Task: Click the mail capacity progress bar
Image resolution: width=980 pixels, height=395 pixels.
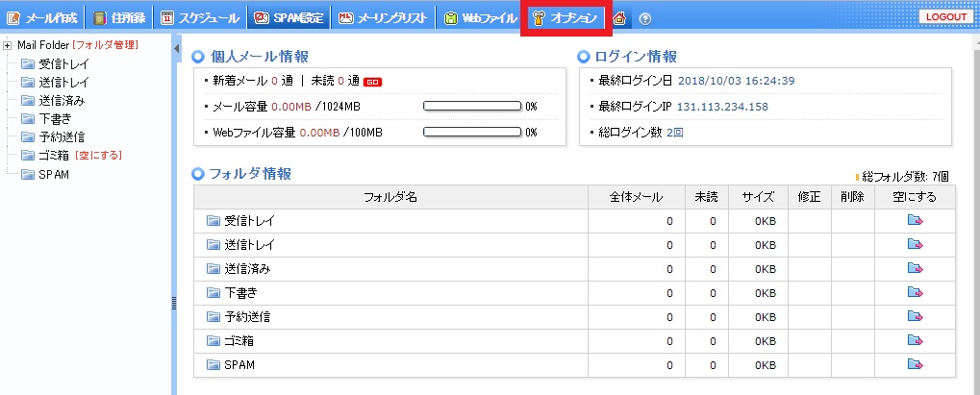Action: (471, 106)
